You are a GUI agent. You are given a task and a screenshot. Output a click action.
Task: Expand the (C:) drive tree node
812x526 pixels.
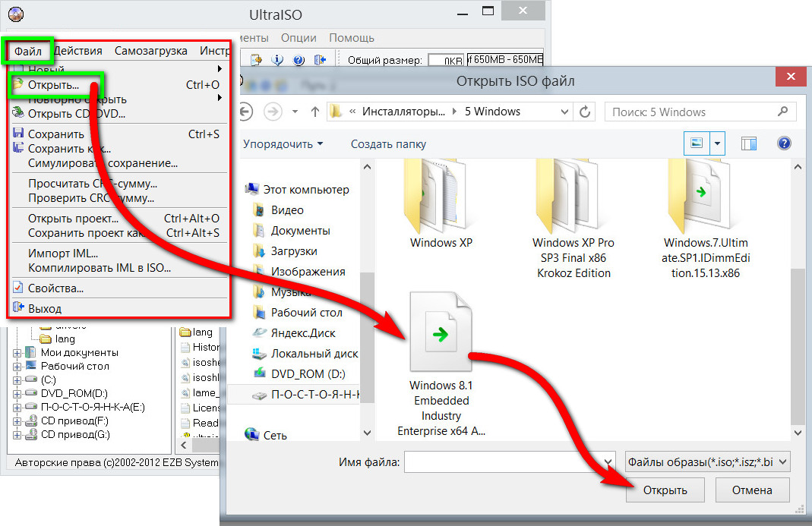(x=17, y=380)
